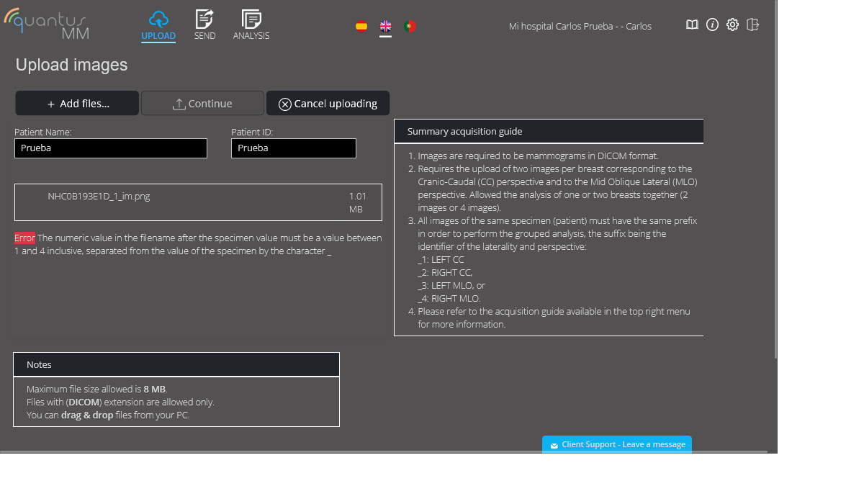Click the '_4: RIGHT MLO.' guide line
The image size is (864, 504).
(449, 298)
